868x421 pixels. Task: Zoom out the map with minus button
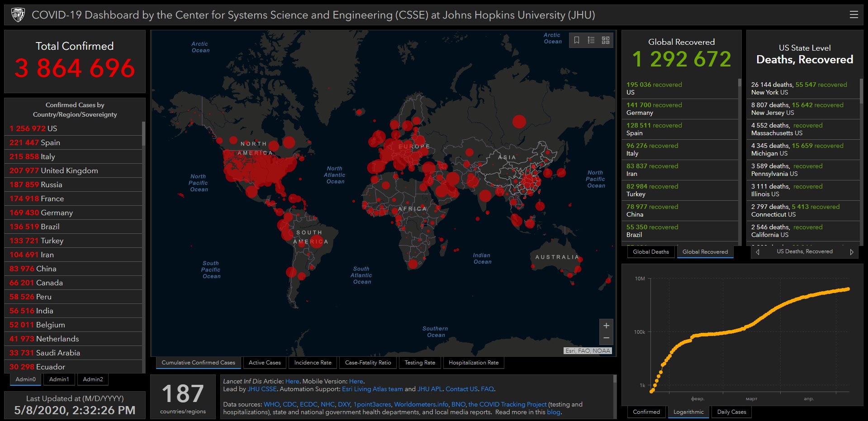(x=606, y=338)
